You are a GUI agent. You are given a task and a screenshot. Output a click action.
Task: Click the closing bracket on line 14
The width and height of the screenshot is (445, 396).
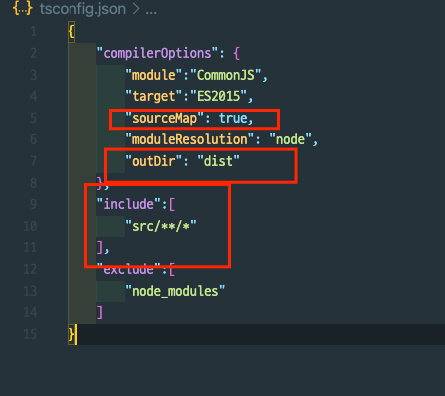click(100, 312)
